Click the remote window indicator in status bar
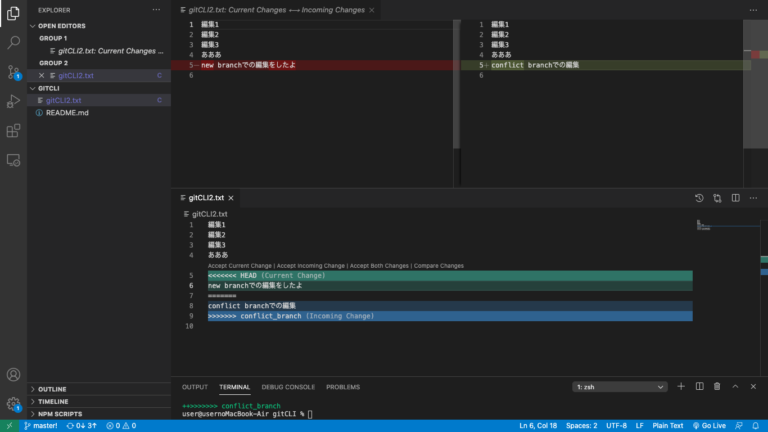This screenshot has width=768, height=432. tap(9, 426)
